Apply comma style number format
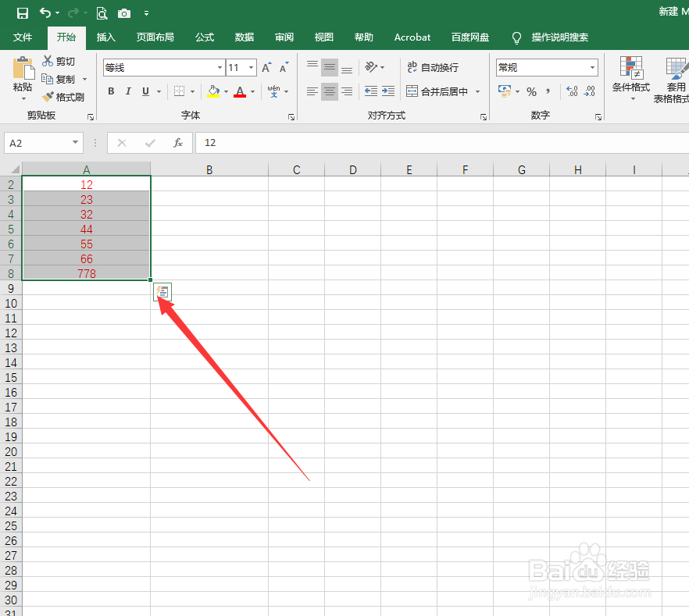The image size is (689, 616). tap(548, 91)
